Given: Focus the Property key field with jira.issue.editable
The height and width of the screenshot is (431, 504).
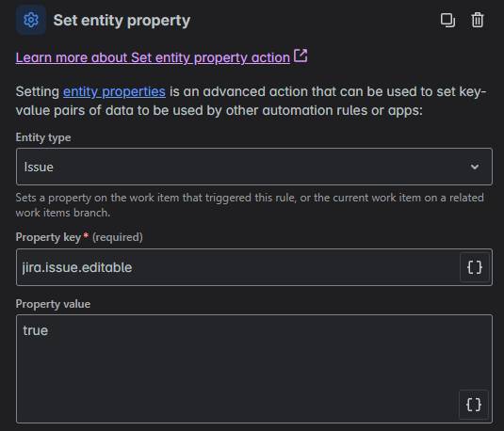Looking at the screenshot, I should click(237, 267).
